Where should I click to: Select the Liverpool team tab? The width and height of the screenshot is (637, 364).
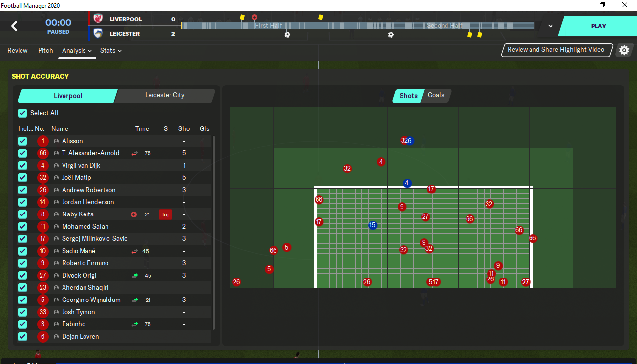pos(68,96)
